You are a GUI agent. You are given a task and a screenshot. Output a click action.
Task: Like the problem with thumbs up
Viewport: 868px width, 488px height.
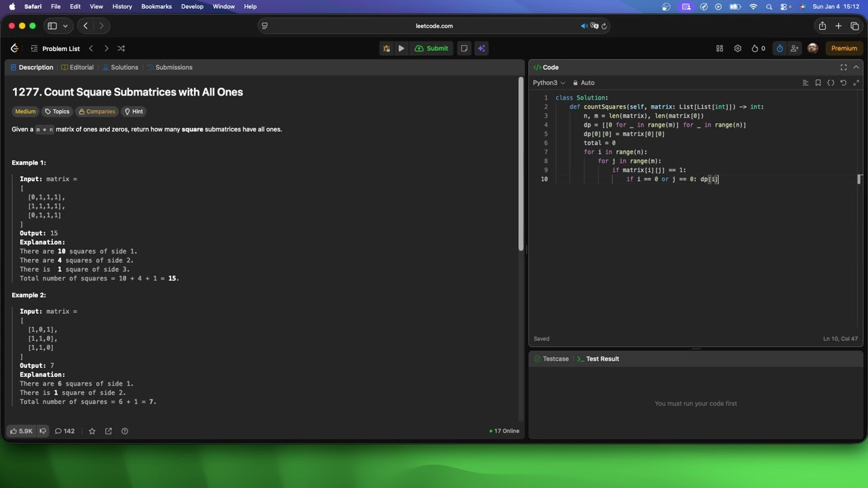(21, 431)
